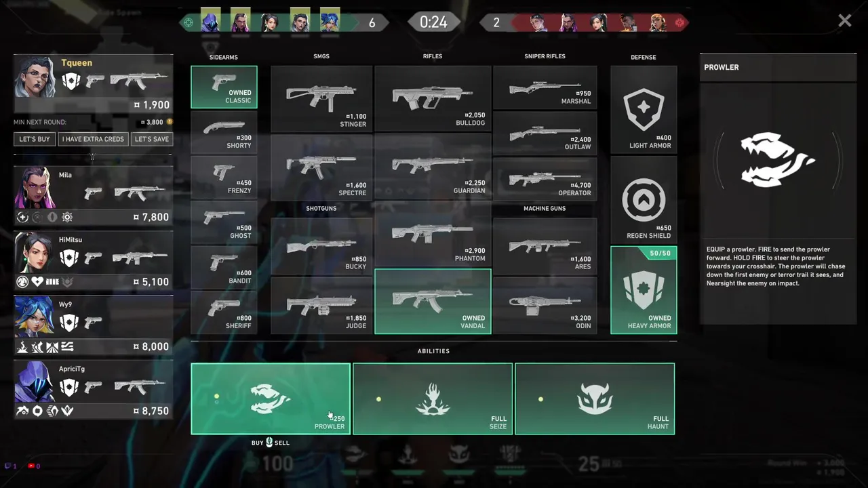The image size is (868, 488).
Task: Click Mila's 7,800 credits value
Action: click(151, 217)
